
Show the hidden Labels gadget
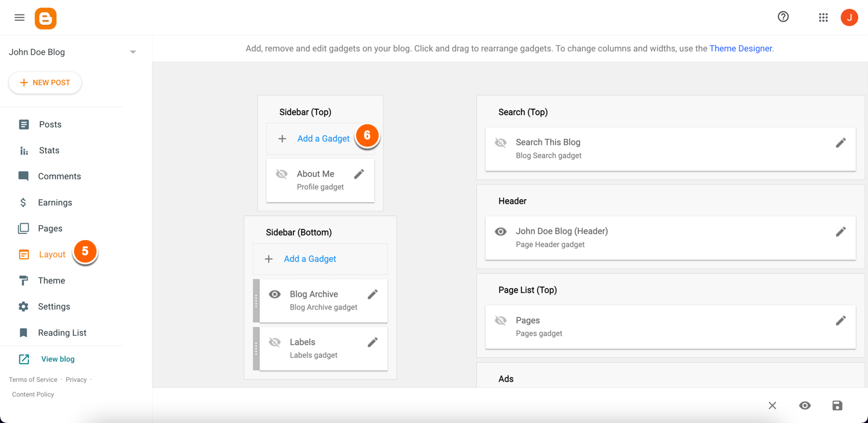[x=275, y=342]
